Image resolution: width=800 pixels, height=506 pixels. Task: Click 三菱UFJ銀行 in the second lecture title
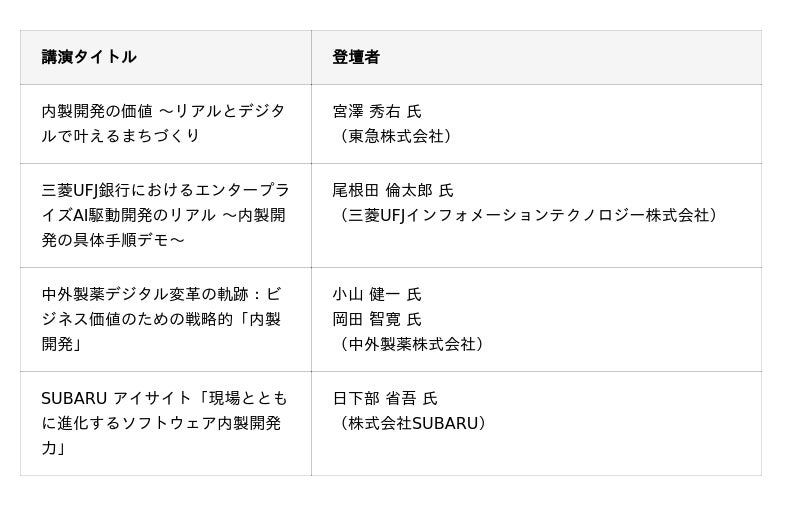coord(87,190)
